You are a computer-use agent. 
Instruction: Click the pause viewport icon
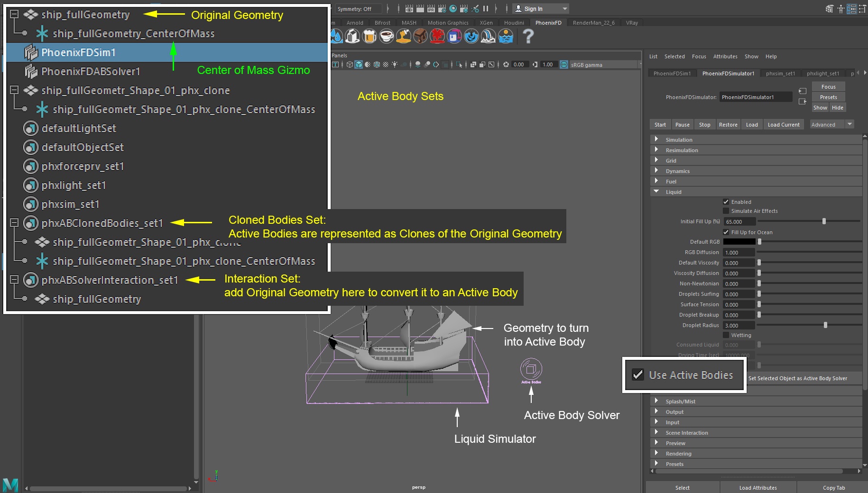click(485, 9)
